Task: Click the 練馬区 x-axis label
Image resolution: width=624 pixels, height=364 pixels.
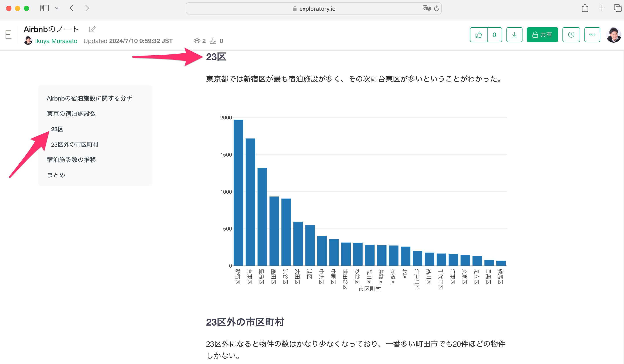Action: (501, 277)
